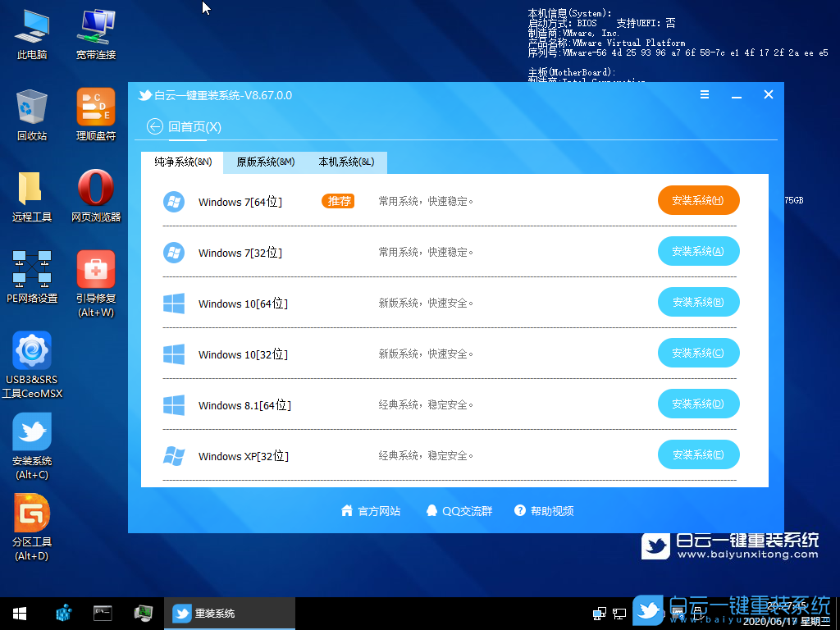Switch to the 原版系统 tab
The width and height of the screenshot is (840, 630).
pos(264,162)
